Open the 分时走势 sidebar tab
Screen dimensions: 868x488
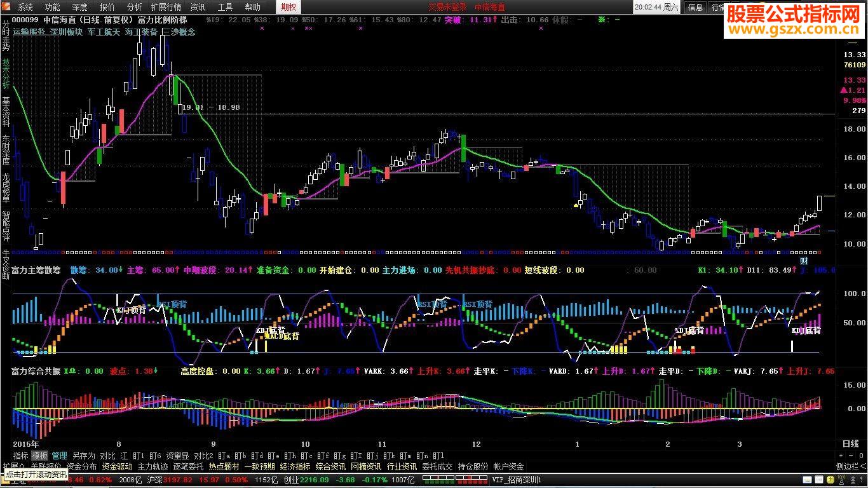click(6, 35)
